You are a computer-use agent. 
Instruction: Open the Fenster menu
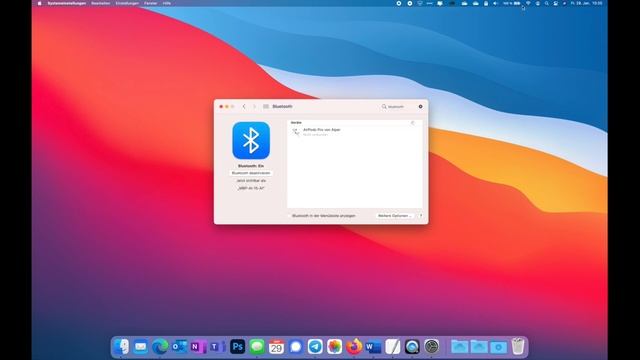(151, 3)
